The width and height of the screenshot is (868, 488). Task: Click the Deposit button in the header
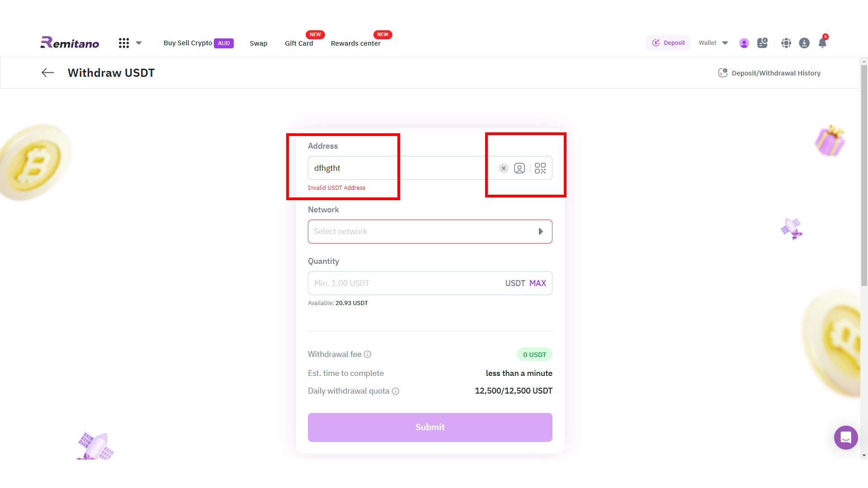[669, 42]
